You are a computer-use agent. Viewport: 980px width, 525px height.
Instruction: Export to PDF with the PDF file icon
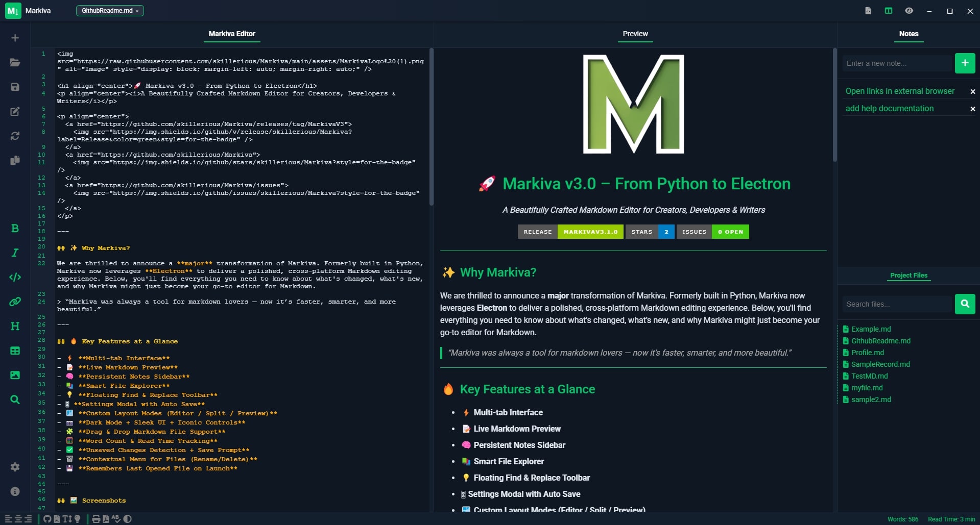pos(106,519)
